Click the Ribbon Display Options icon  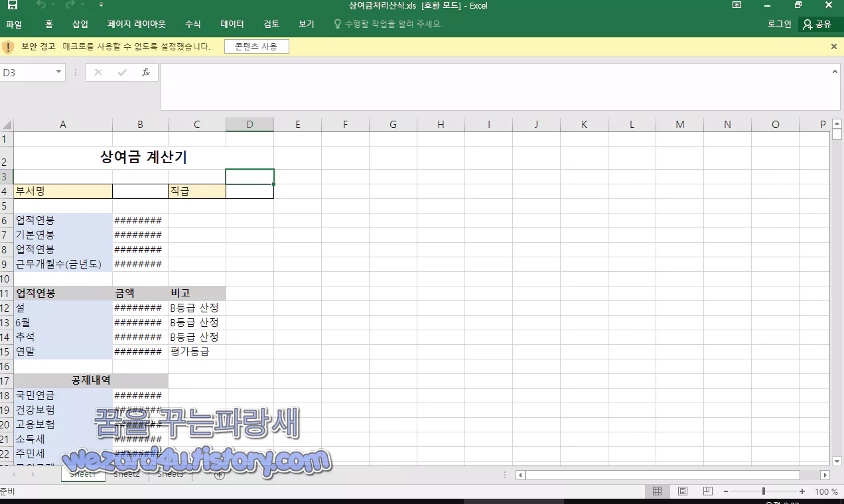coord(737,5)
